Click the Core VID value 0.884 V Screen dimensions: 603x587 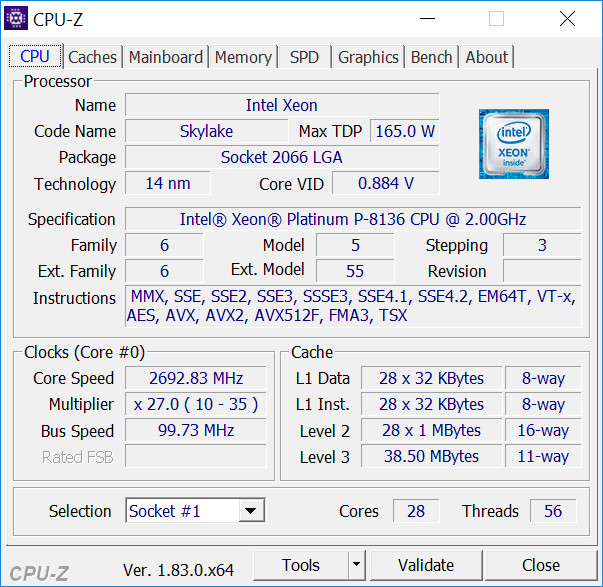pyautogui.click(x=386, y=183)
